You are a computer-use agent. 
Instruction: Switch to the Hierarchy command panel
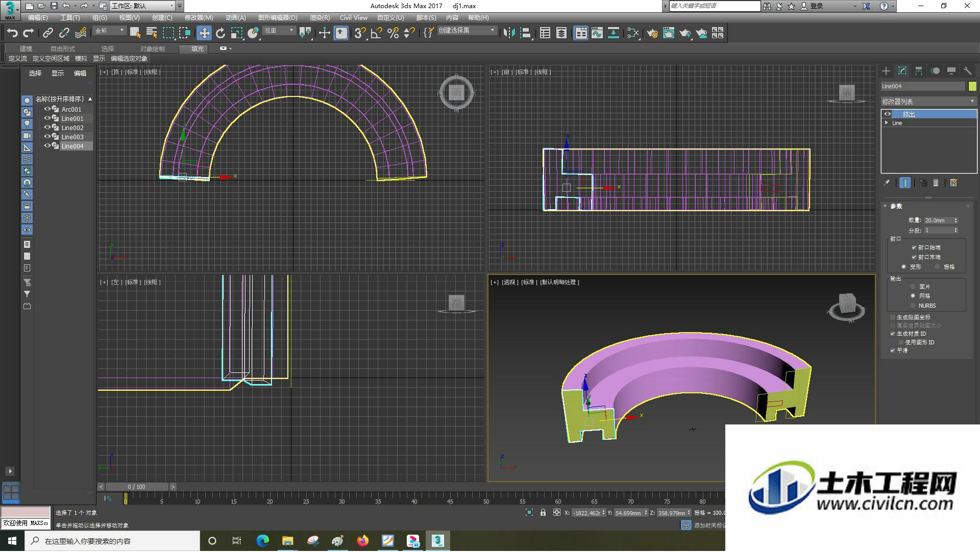click(919, 71)
